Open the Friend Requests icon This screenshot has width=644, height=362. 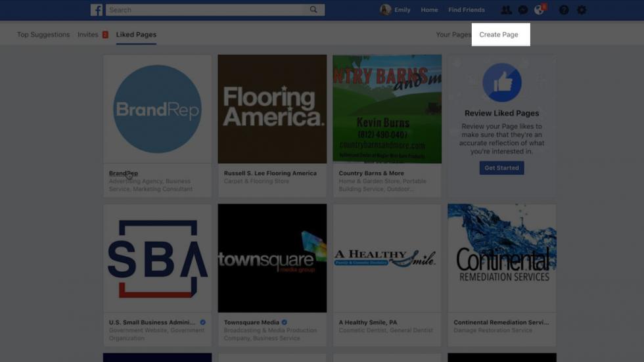pos(506,10)
